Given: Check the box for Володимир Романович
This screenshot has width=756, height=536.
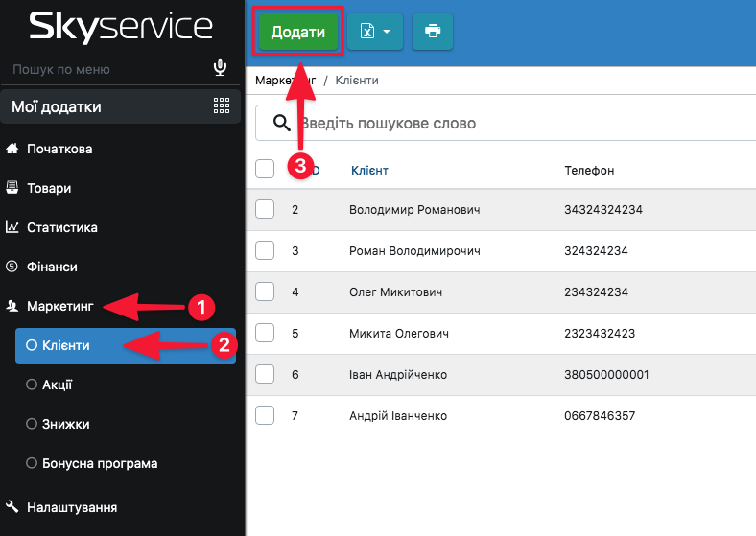Looking at the screenshot, I should [x=266, y=209].
